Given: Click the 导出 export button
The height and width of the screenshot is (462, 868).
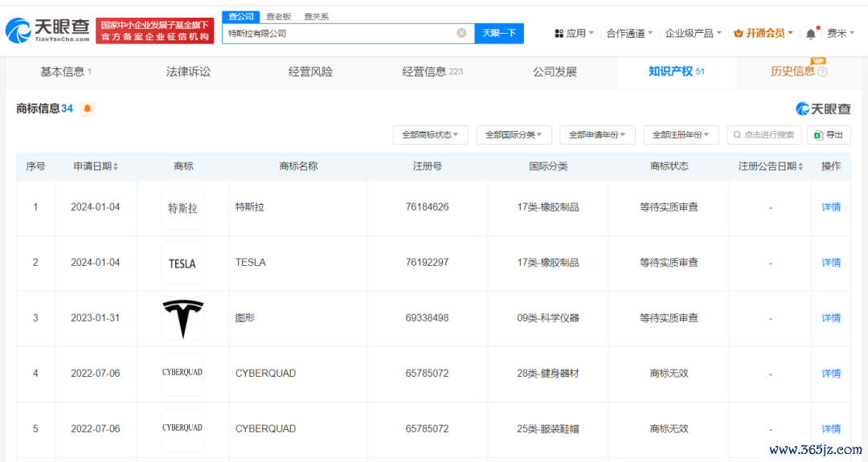Looking at the screenshot, I should click(829, 134).
